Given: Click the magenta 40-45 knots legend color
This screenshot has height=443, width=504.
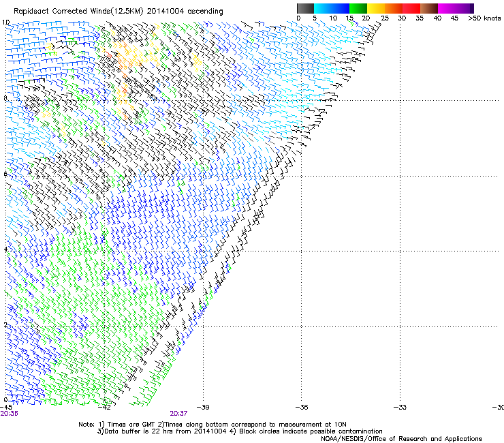Looking at the screenshot, I should [x=447, y=8].
